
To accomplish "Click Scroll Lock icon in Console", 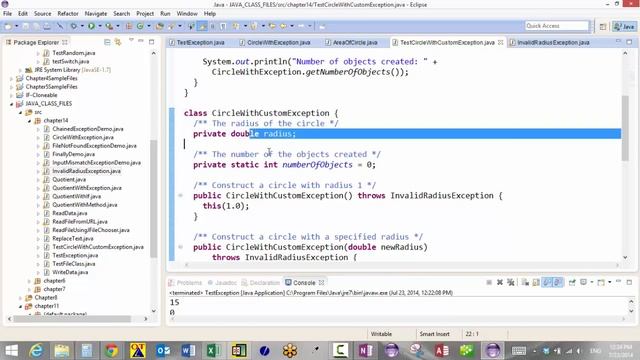I will (x=536, y=282).
